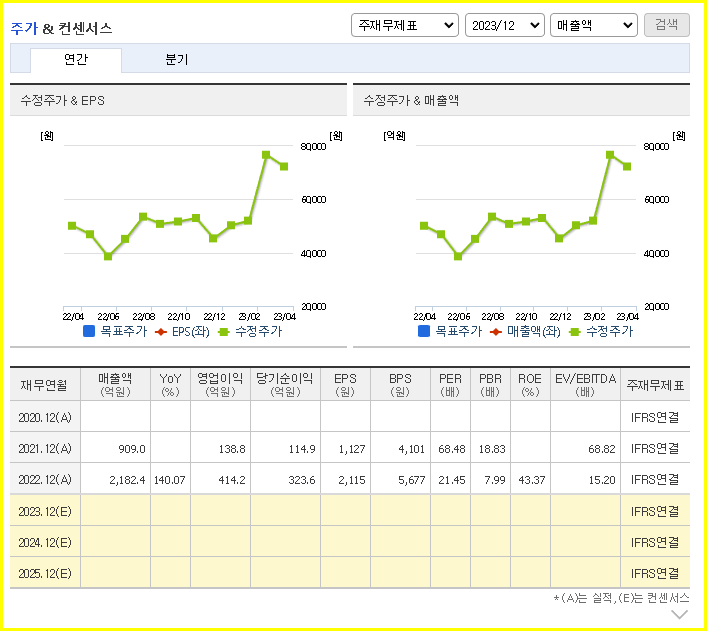Toggle 목표주가 legend in 매출액 chart

(x=450, y=332)
